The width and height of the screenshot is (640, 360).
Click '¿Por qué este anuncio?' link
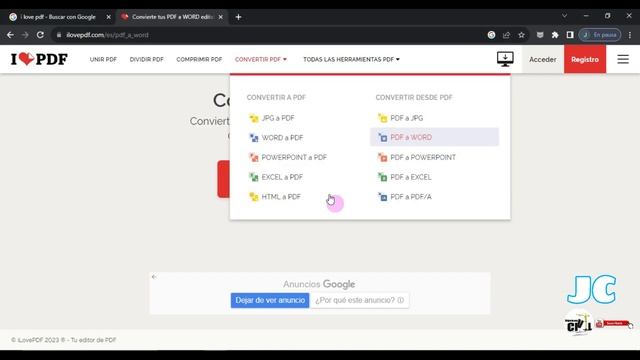[359, 300]
